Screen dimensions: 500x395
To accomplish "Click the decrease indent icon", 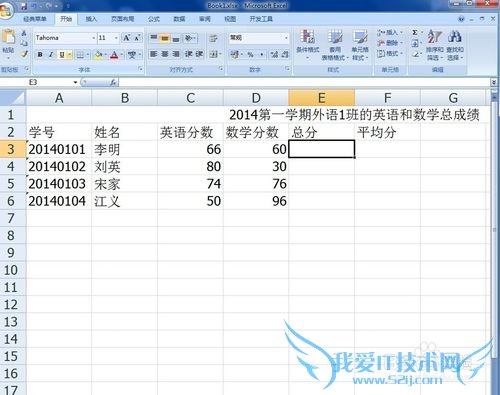I will (188, 54).
